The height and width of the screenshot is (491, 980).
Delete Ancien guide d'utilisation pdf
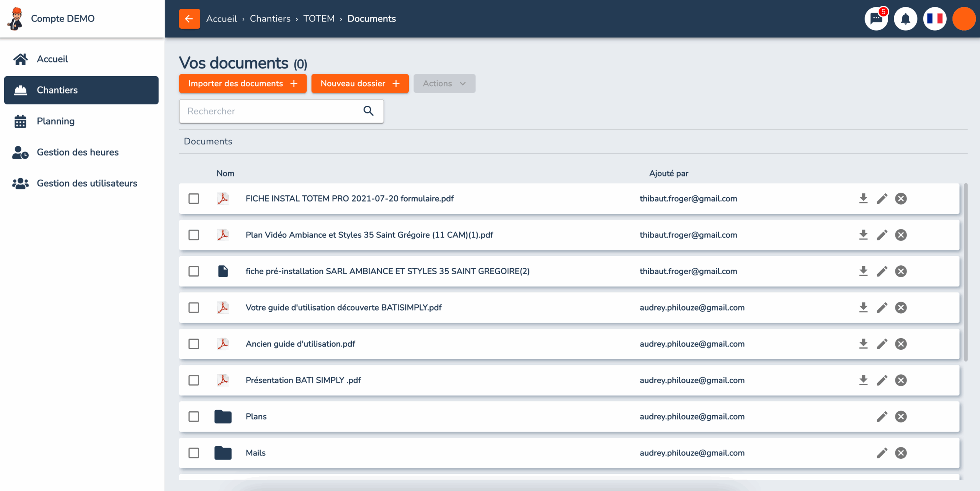point(901,344)
